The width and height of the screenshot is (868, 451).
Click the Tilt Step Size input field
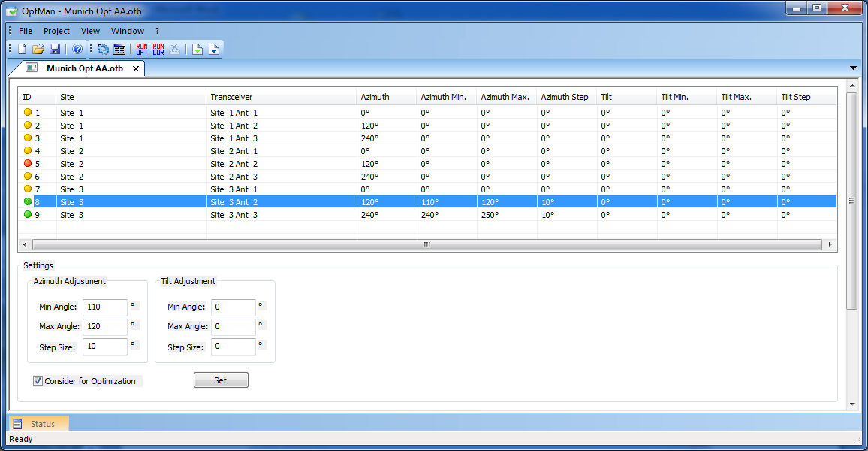[234, 347]
